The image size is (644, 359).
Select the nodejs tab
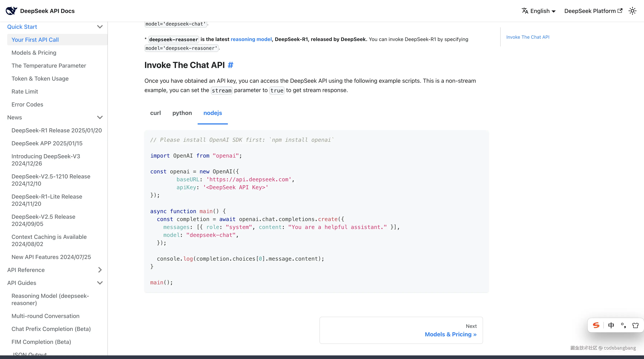pyautogui.click(x=213, y=113)
